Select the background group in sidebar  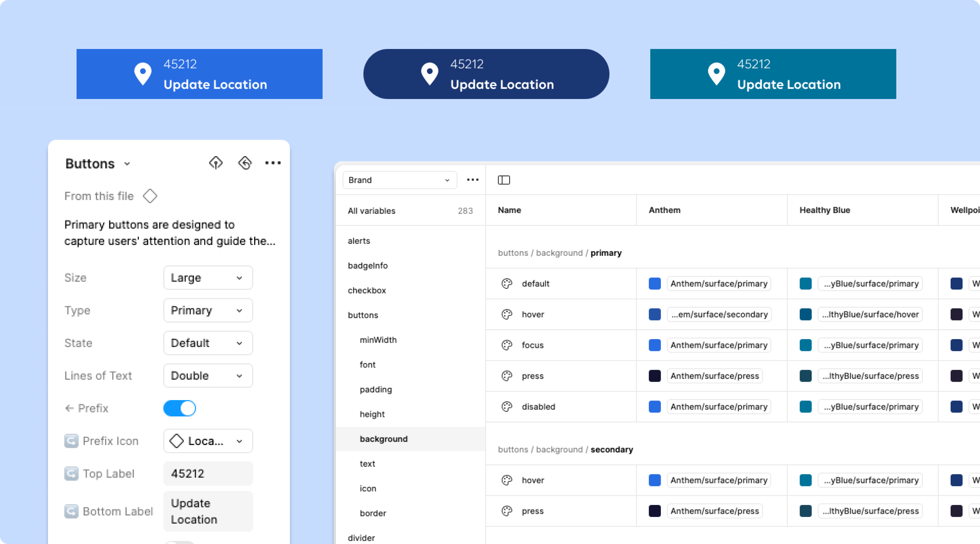(384, 439)
